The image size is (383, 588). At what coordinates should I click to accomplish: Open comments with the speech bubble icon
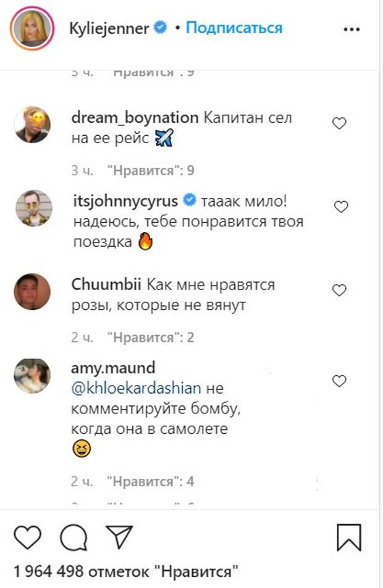coord(74,537)
